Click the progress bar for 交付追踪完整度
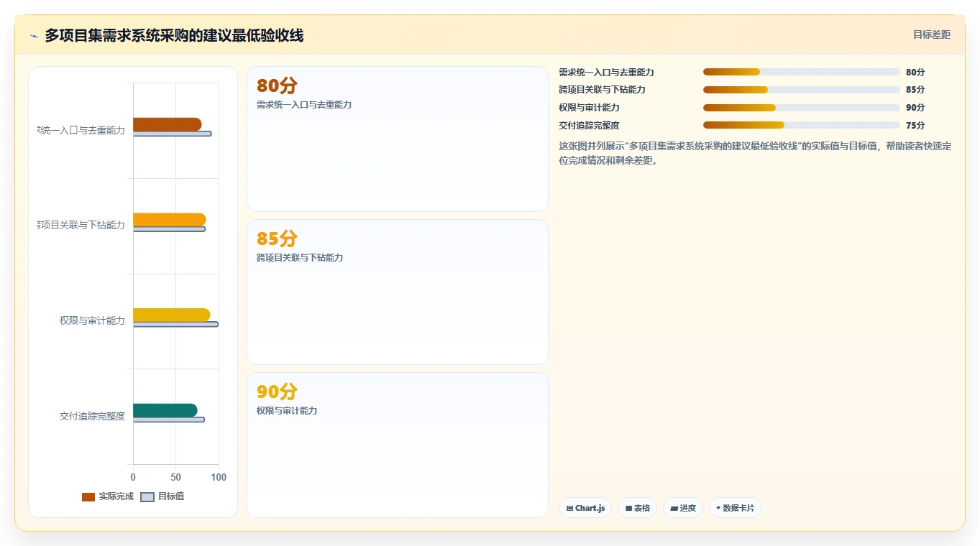The width and height of the screenshot is (980, 546). pyautogui.click(x=802, y=125)
